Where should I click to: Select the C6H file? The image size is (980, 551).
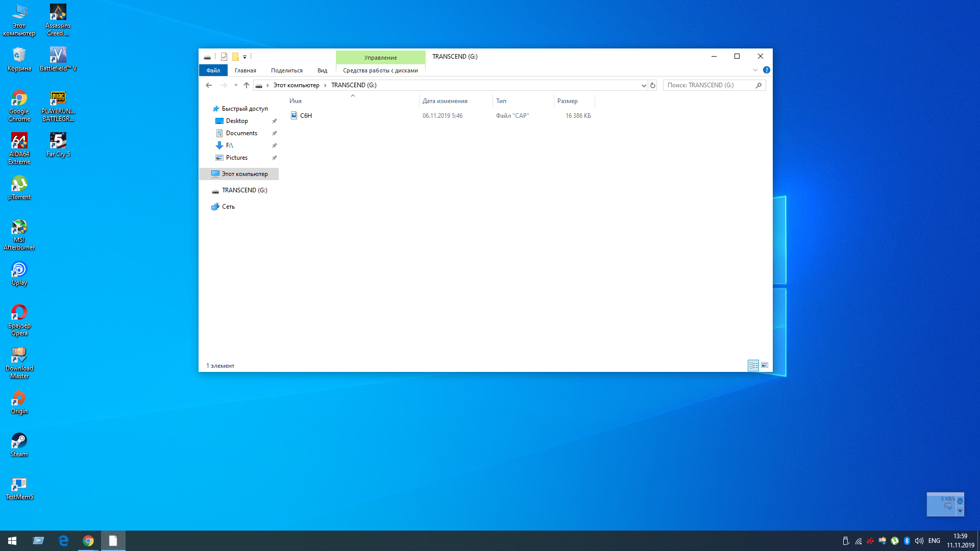pos(306,116)
